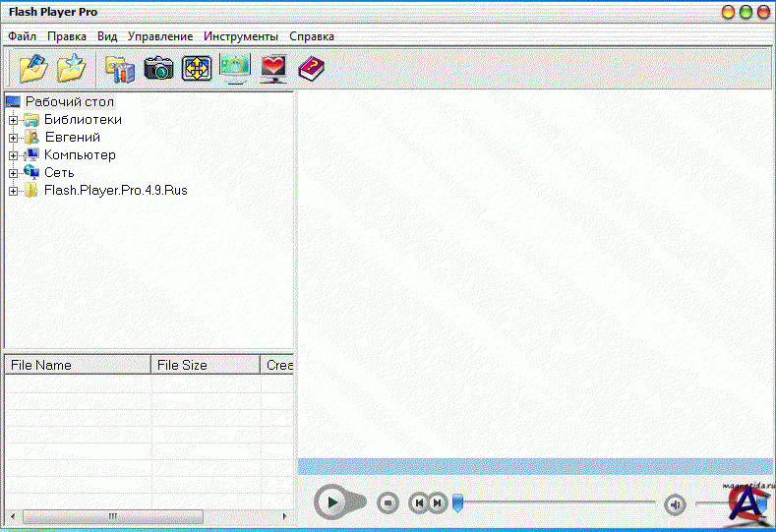Image resolution: width=776 pixels, height=532 pixels.
Task: Click the heart monitor toolbar icon
Action: tap(273, 68)
